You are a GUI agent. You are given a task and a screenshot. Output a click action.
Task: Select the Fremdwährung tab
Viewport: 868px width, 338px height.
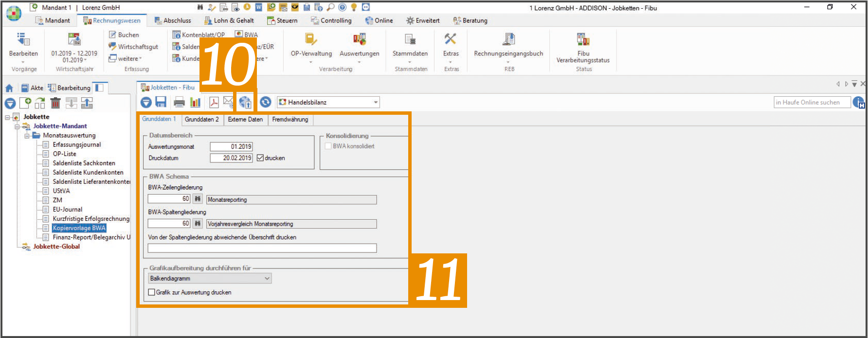pos(290,119)
